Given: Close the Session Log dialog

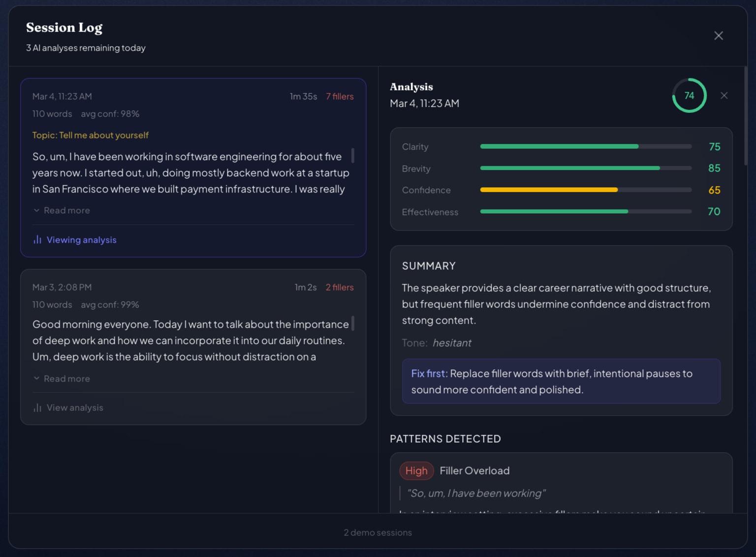Looking at the screenshot, I should click(719, 35).
